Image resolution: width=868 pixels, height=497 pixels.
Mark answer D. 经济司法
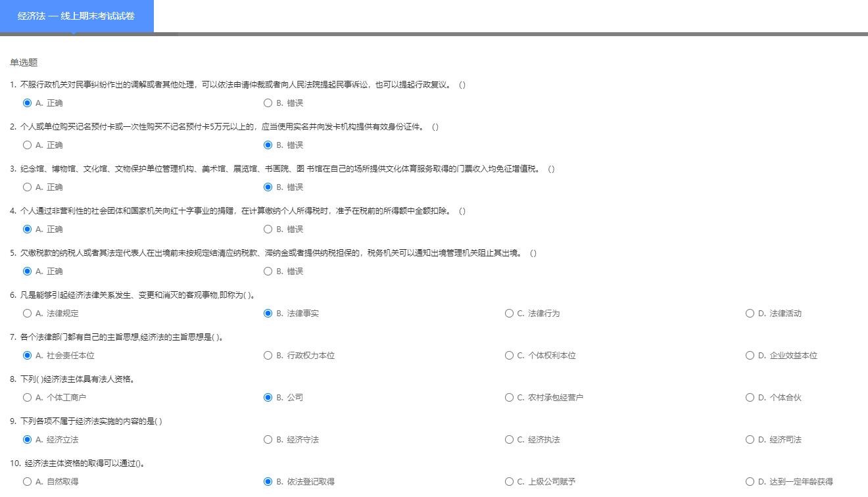[750, 440]
